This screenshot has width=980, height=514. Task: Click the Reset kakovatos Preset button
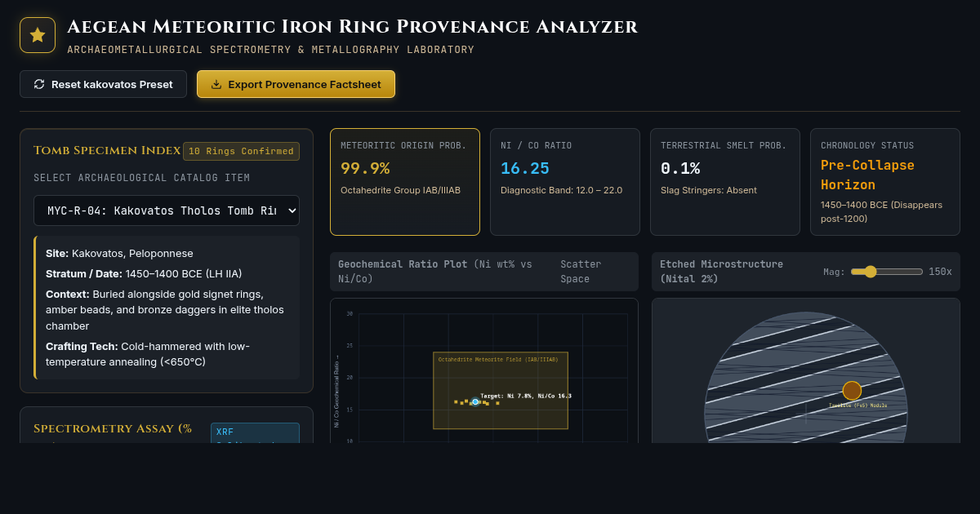pos(103,84)
